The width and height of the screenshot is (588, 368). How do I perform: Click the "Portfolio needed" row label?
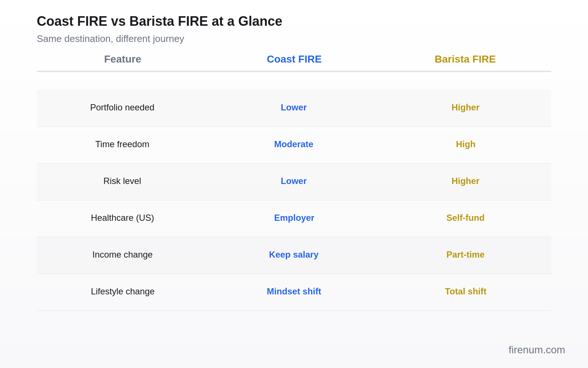122,107
